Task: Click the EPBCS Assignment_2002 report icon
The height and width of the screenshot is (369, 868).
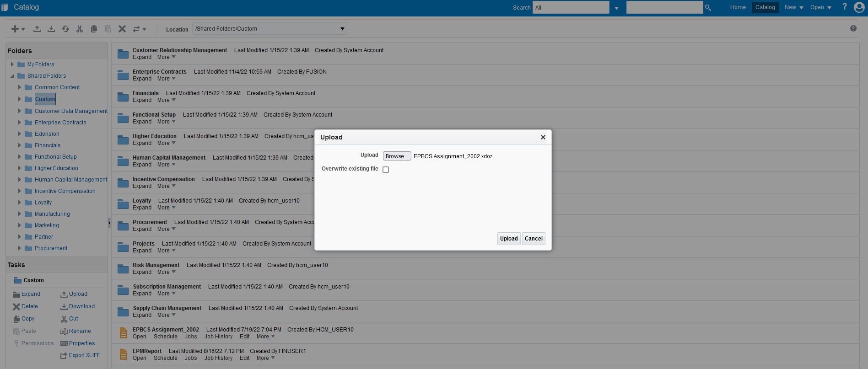Action: point(123,333)
